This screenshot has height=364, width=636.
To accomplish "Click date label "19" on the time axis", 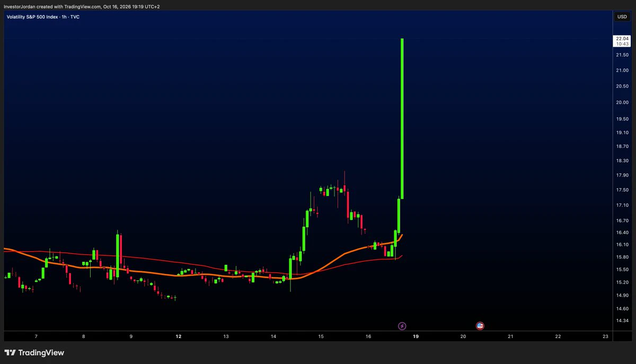I will click(416, 336).
